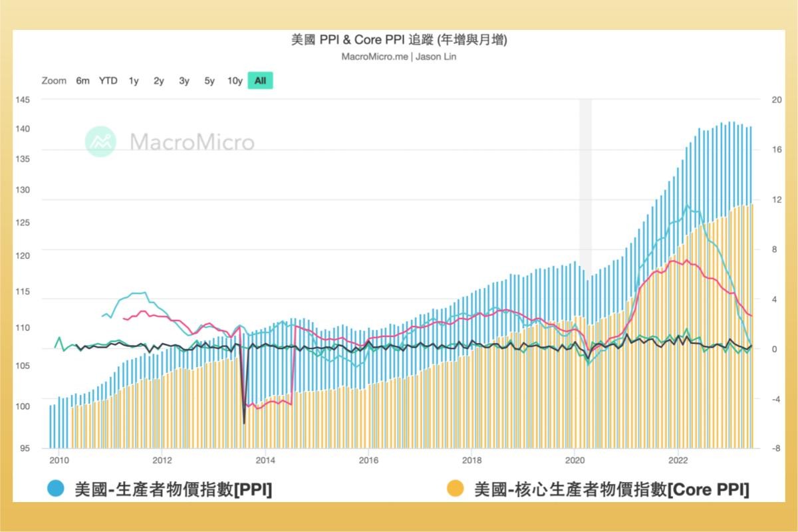Select the 2y range tab
The height and width of the screenshot is (532, 798).
click(x=158, y=80)
